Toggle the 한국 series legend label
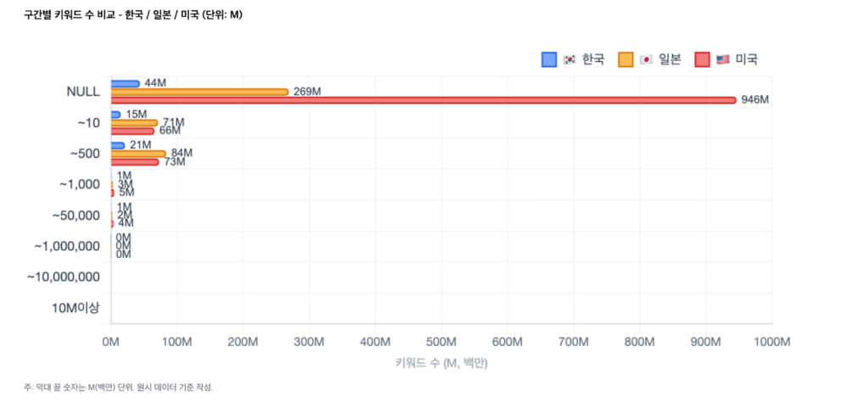868x408 pixels. (x=593, y=59)
